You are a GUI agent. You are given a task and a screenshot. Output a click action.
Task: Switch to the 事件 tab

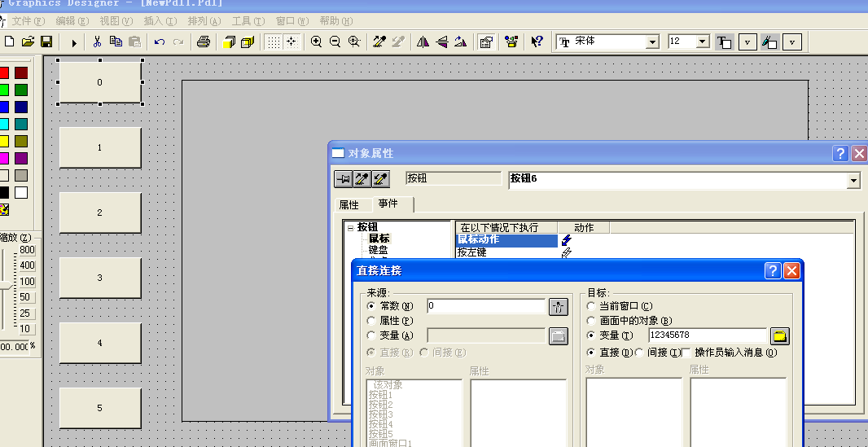tap(388, 204)
